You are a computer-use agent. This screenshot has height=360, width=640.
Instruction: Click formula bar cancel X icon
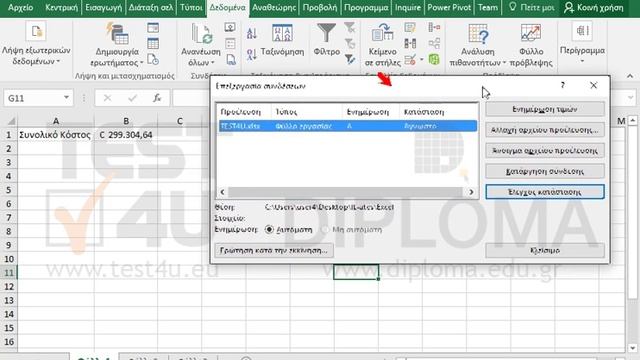pyautogui.click(x=107, y=98)
